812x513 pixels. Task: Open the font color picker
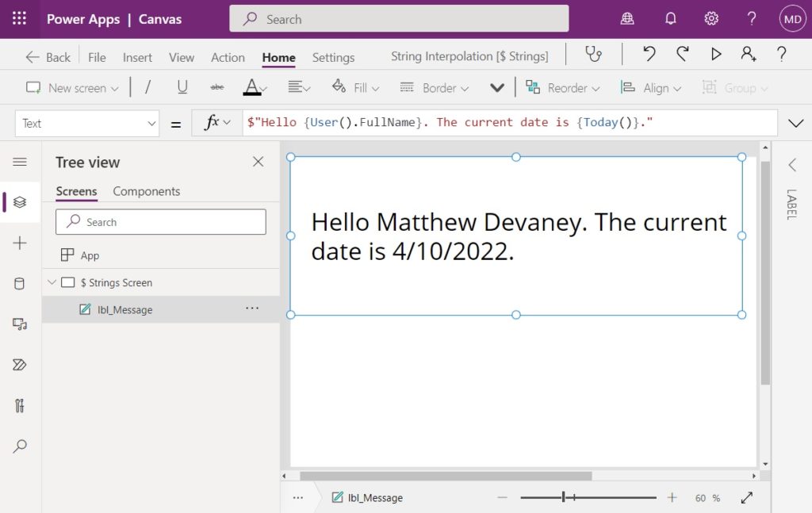pyautogui.click(x=254, y=87)
